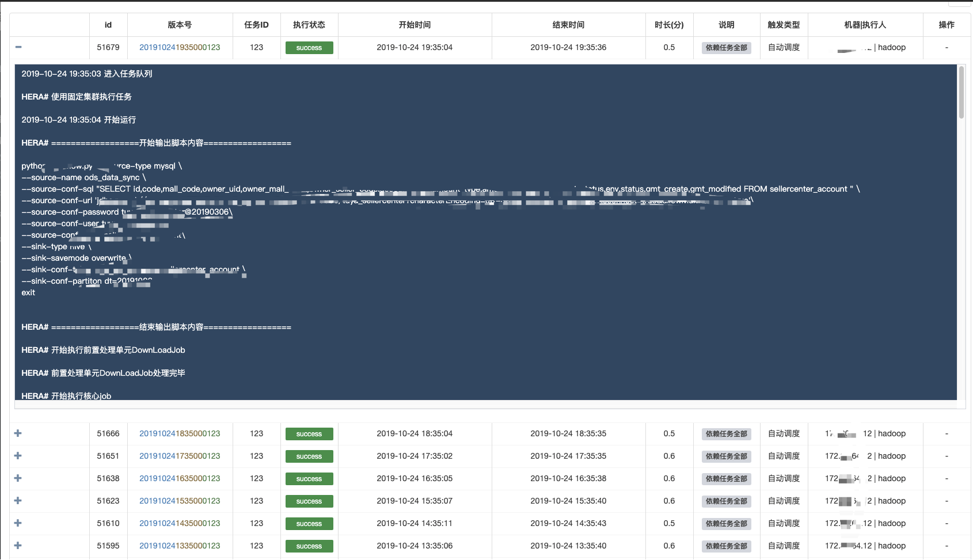Open version link 201910241535000123
This screenshot has width=973, height=560.
[180, 501]
